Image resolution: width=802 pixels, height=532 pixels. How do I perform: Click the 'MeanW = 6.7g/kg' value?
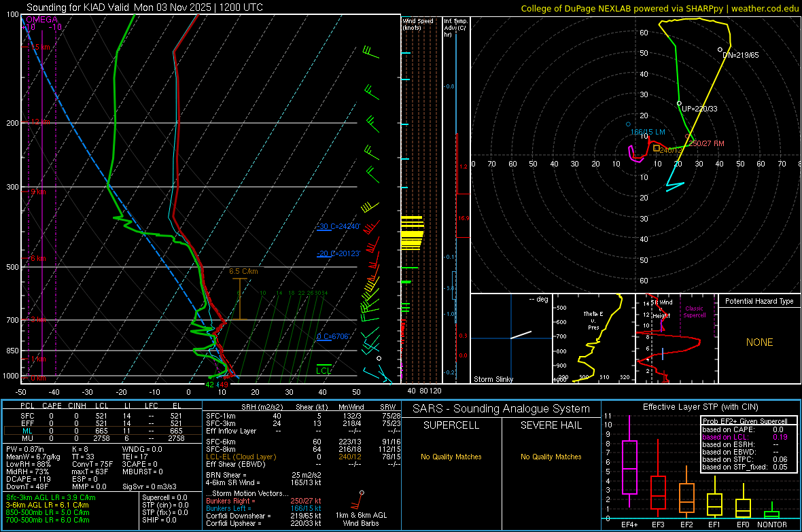33,457
